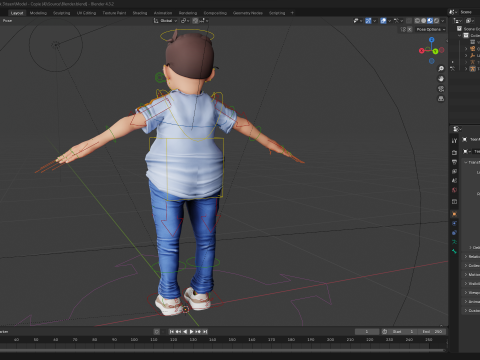
Task: Open the Animation workspace tab
Action: pyautogui.click(x=163, y=13)
